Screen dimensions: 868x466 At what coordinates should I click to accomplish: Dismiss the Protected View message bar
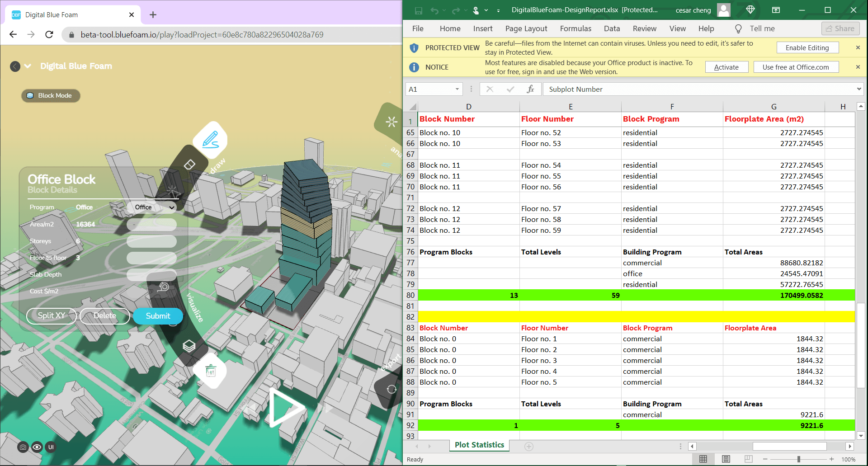858,47
